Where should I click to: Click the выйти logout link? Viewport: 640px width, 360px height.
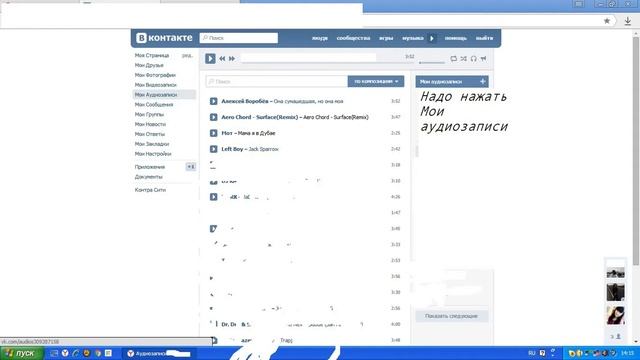[484, 38]
